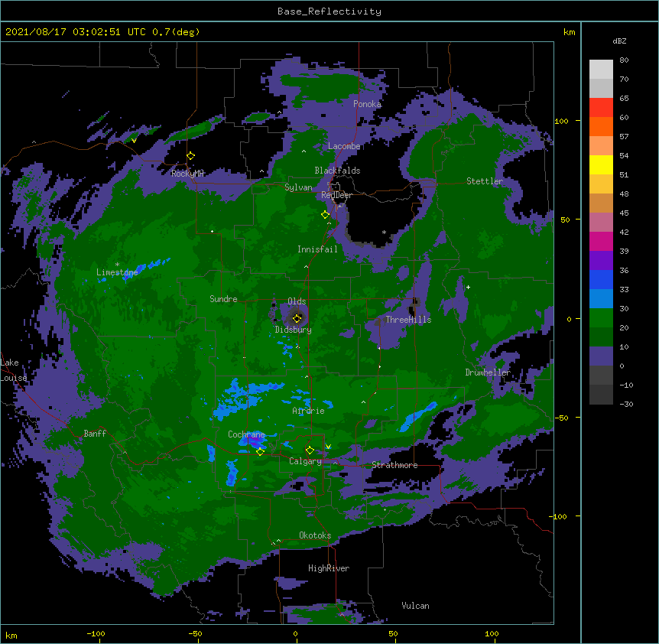Image resolution: width=659 pixels, height=644 pixels.
Task: Click the Limestone label
Action: (x=117, y=272)
